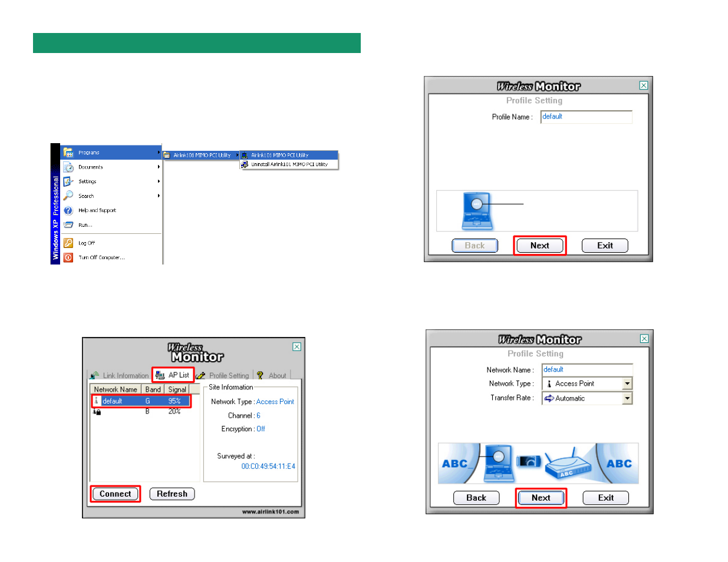Switch to the Profile Setting tab
The height and width of the screenshot is (562, 728).
[x=223, y=375]
